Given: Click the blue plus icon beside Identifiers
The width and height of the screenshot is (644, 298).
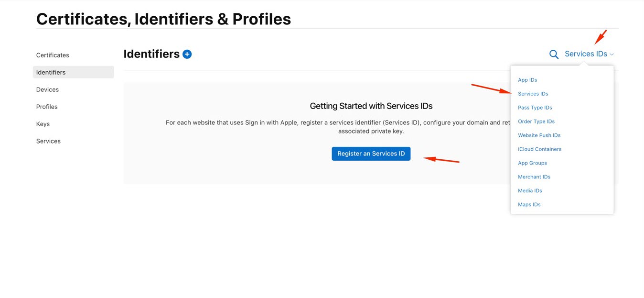Looking at the screenshot, I should pos(187,54).
